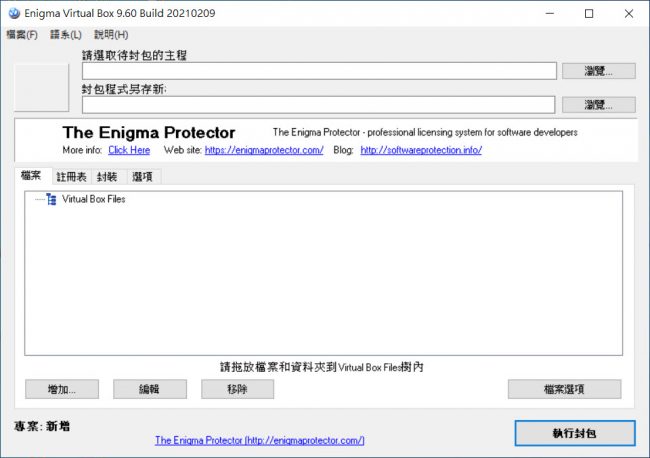Screen dimensions: 650x458
Task: Switch to the 註冊表 tab
Action: 72,177
